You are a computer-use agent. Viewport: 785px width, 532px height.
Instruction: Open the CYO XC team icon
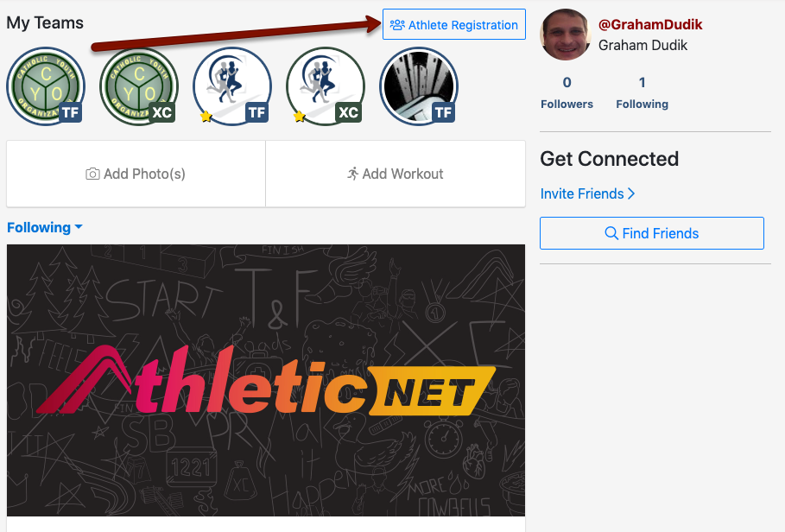(139, 86)
